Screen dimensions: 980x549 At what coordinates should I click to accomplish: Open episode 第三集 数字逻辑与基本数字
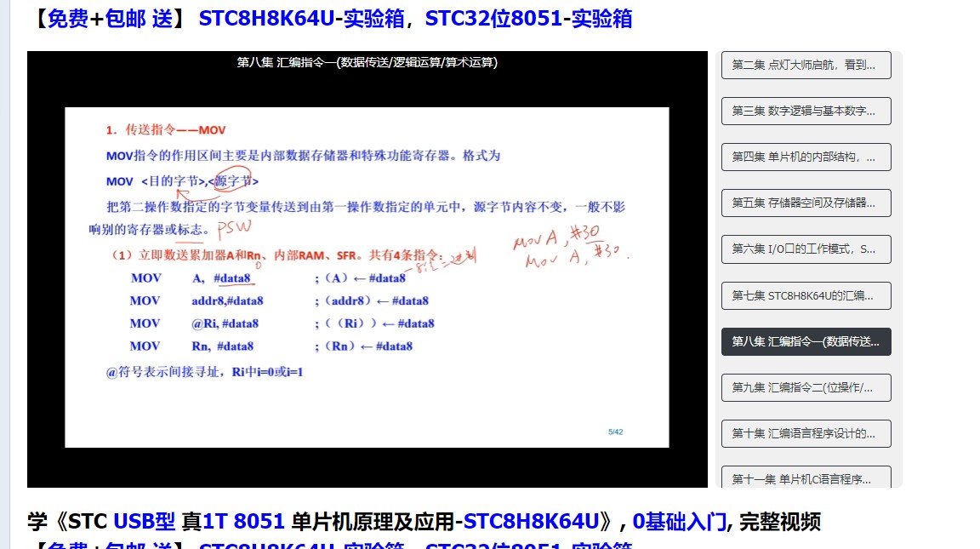click(806, 112)
